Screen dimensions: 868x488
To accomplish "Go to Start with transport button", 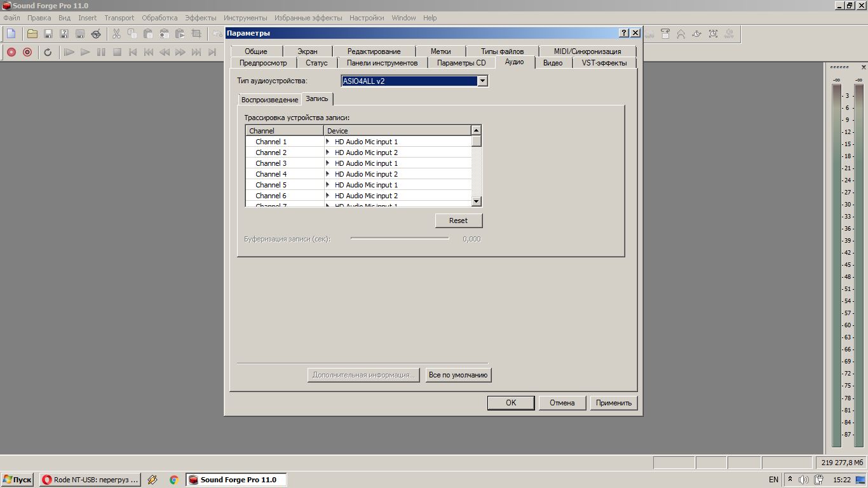I will (x=133, y=52).
